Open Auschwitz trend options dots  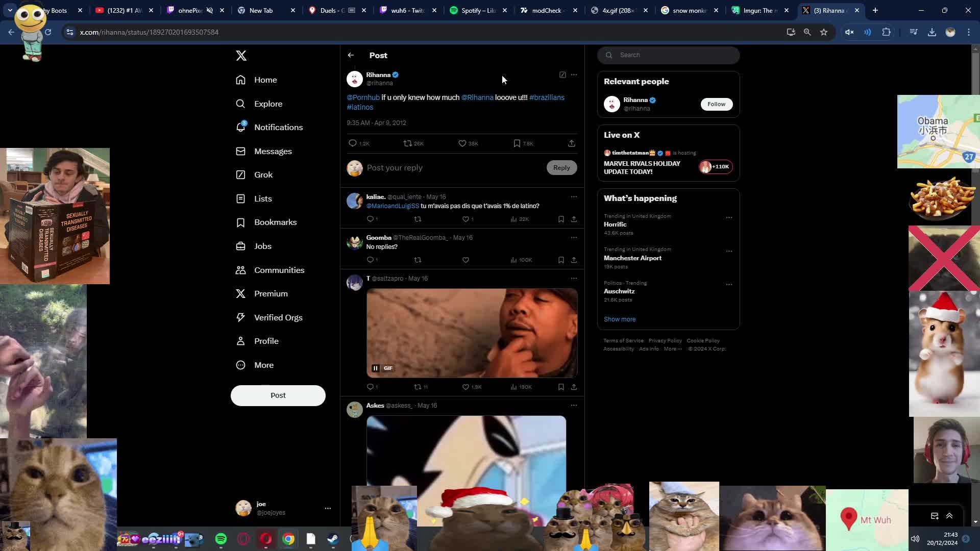pos(729,285)
